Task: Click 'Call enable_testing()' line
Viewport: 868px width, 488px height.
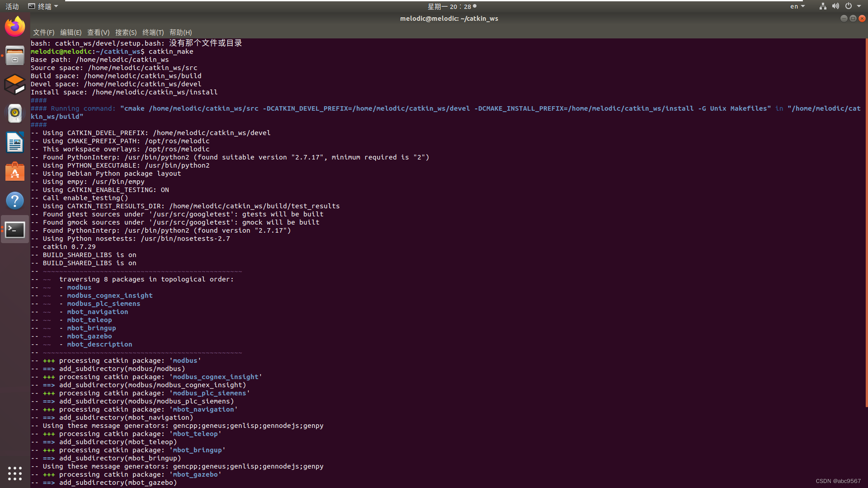Action: (x=80, y=198)
